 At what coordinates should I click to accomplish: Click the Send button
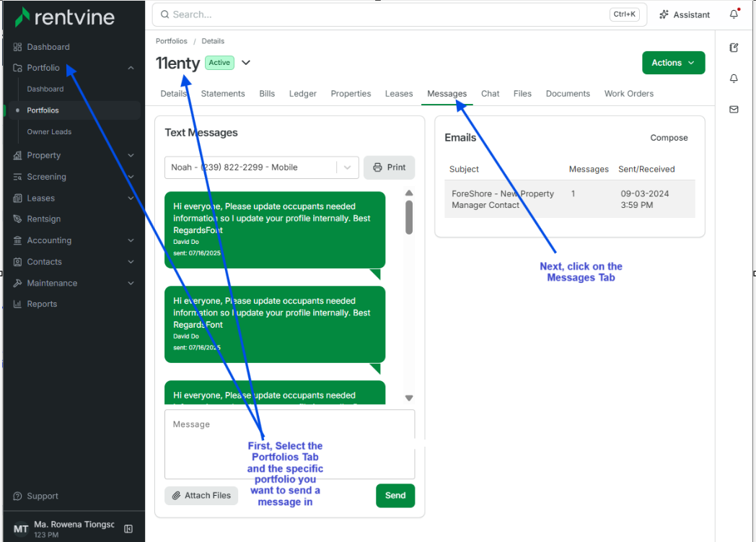coord(395,496)
